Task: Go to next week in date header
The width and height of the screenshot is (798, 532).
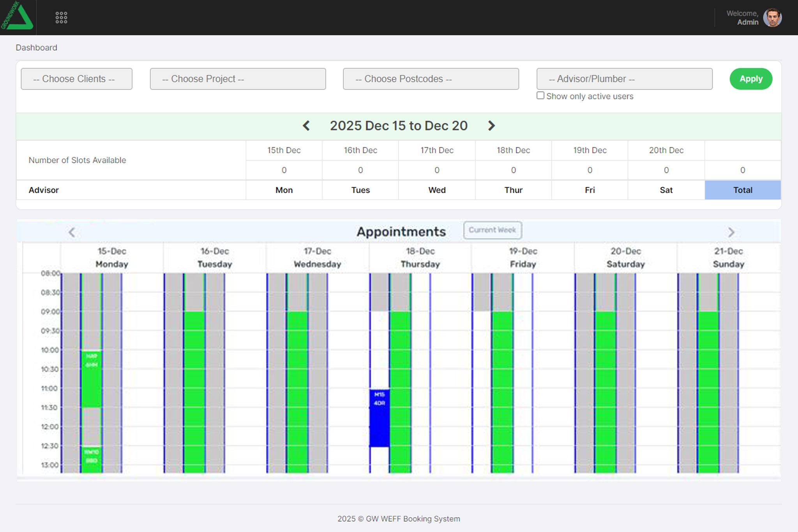Action: coord(491,126)
